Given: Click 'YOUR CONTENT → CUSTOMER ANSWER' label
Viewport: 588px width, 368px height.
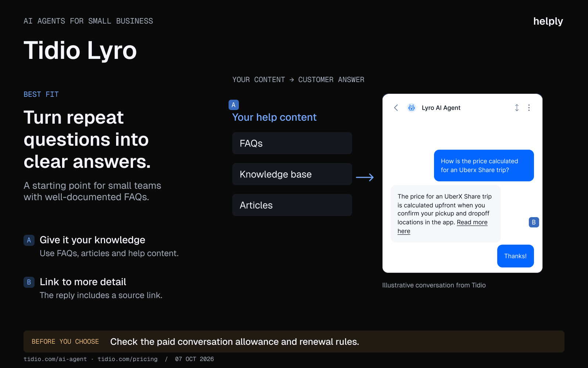Looking at the screenshot, I should [298, 80].
